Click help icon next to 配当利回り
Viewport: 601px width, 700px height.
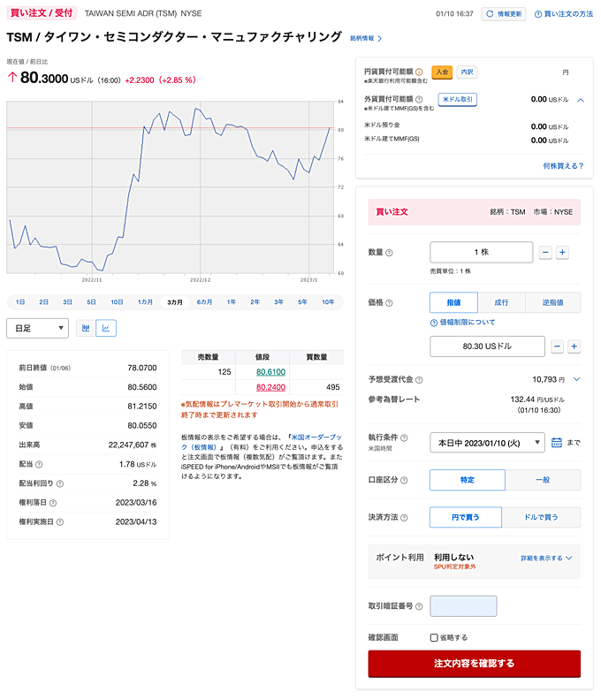pyautogui.click(x=60, y=484)
